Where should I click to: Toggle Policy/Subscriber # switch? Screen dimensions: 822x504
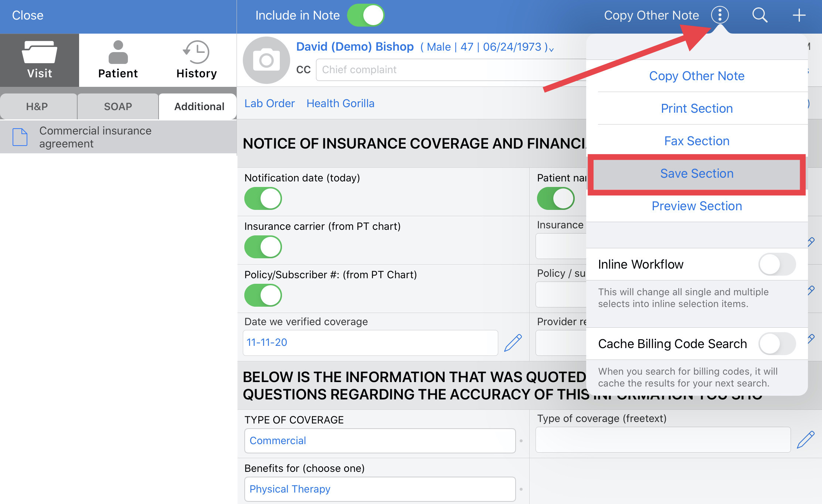tap(263, 295)
